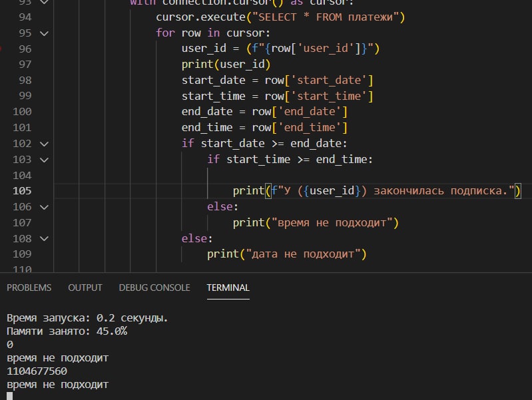This screenshot has width=532, height=400.
Task: Click line number 109 in the gutter
Action: click(22, 254)
